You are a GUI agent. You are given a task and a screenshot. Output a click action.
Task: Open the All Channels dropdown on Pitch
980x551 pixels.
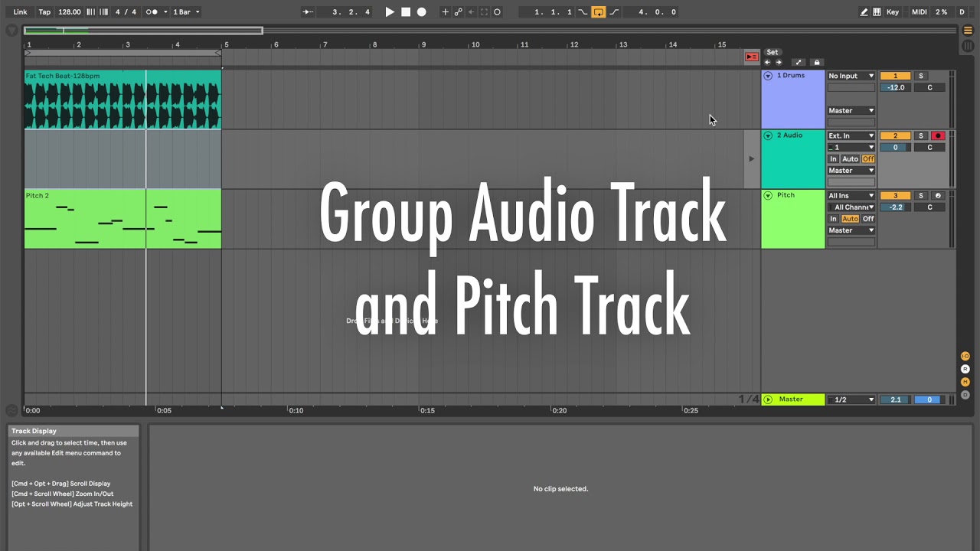[x=851, y=207]
